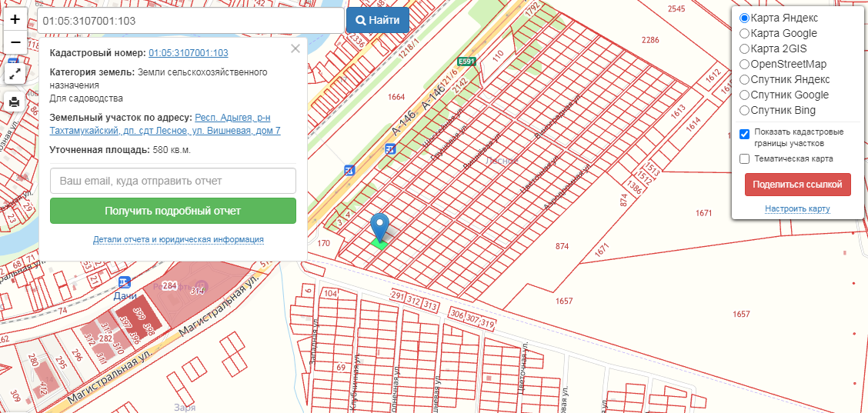
Task: Click the Дачи stop label
Action: coord(125,296)
